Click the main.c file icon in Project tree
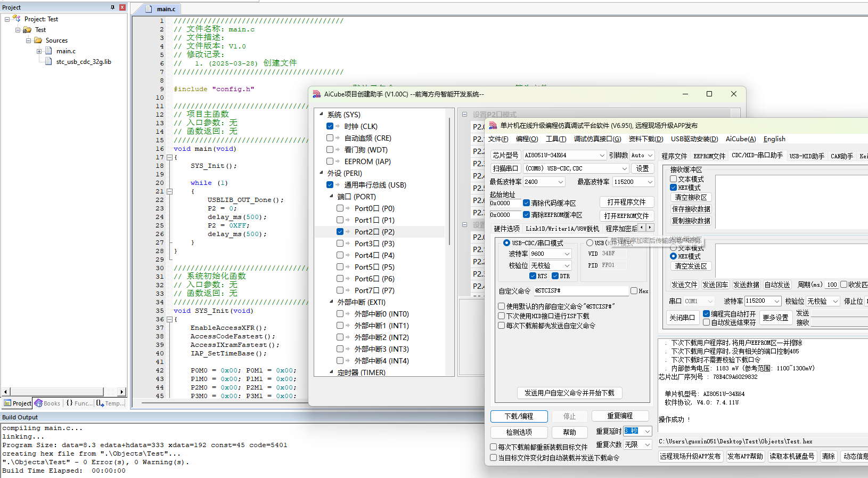 point(48,51)
